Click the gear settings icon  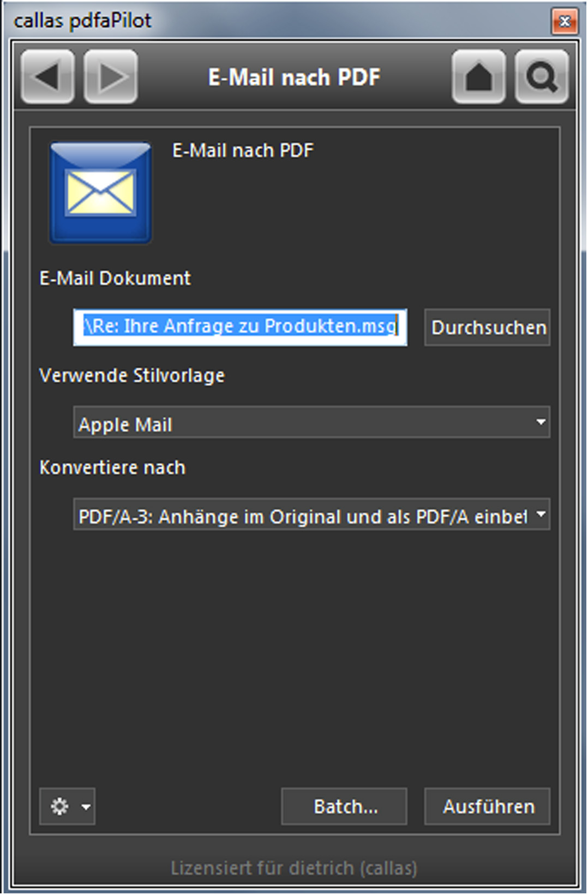[x=59, y=806]
